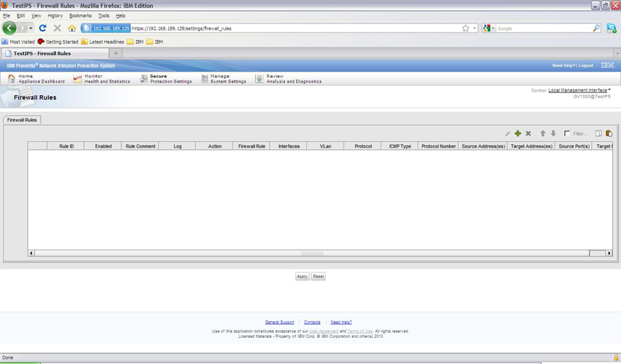621x364 pixels.
Task: Open the search engine selector dropdown
Action: (489, 28)
